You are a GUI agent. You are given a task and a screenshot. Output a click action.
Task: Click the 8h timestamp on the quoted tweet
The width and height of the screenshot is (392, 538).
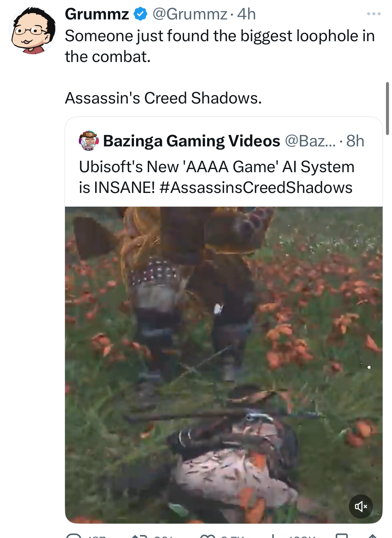click(355, 141)
